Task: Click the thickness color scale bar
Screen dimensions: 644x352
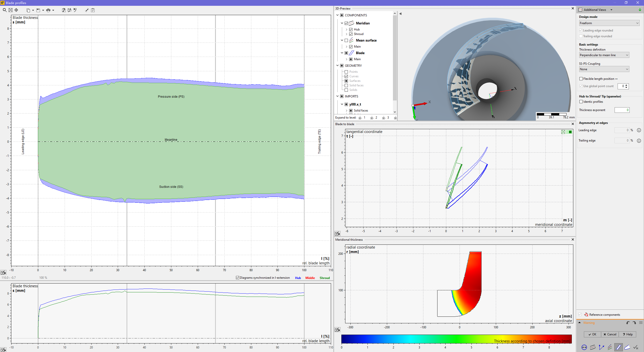Action: tap(456, 339)
